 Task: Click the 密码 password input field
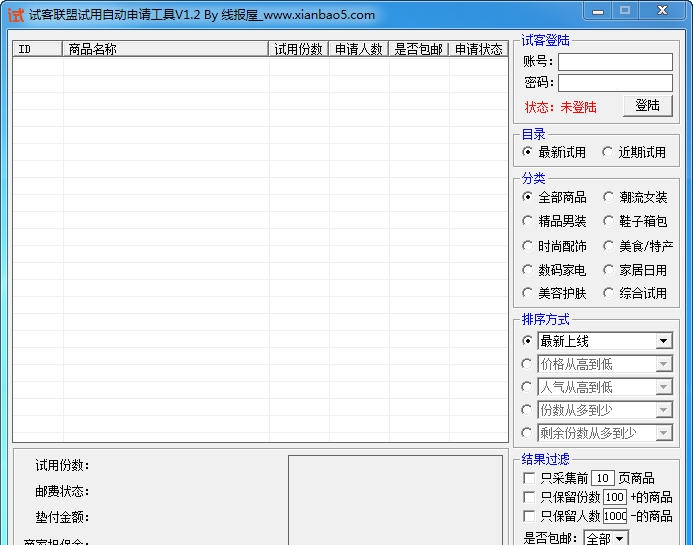click(x=615, y=83)
